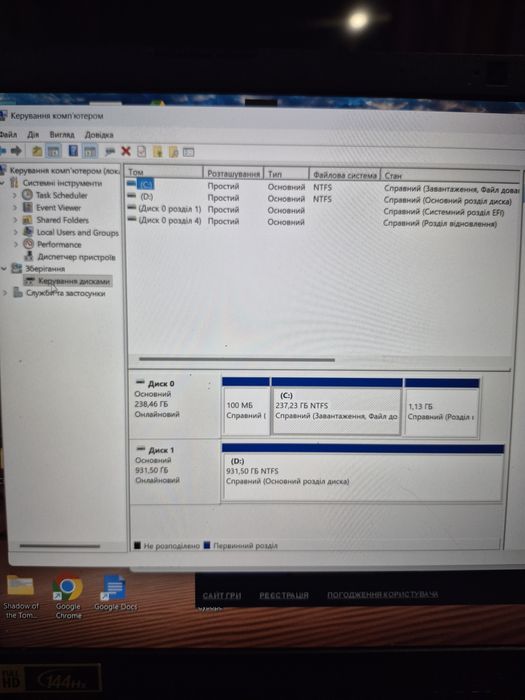Collapse the Зберігання tree node
The height and width of the screenshot is (700, 525).
coord(4,268)
